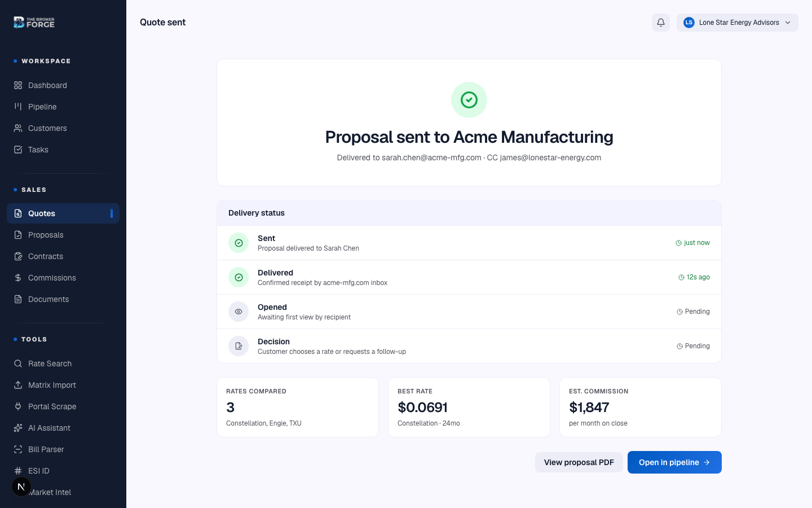The height and width of the screenshot is (508, 812).
Task: Go to Dashboard in sidebar
Action: [63, 85]
